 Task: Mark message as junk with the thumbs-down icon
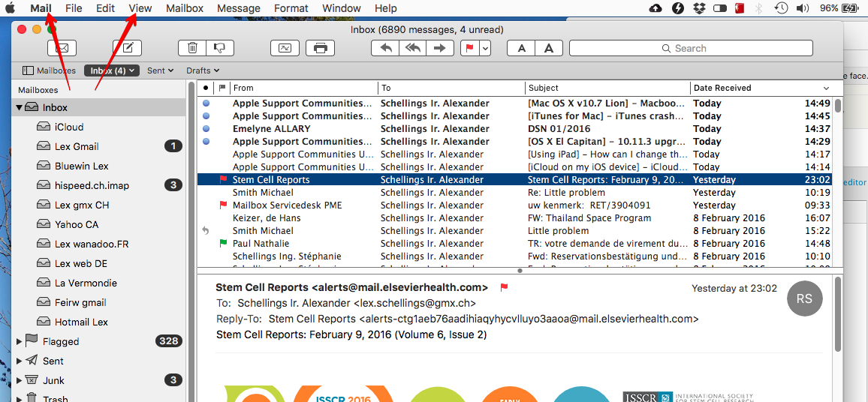point(220,48)
